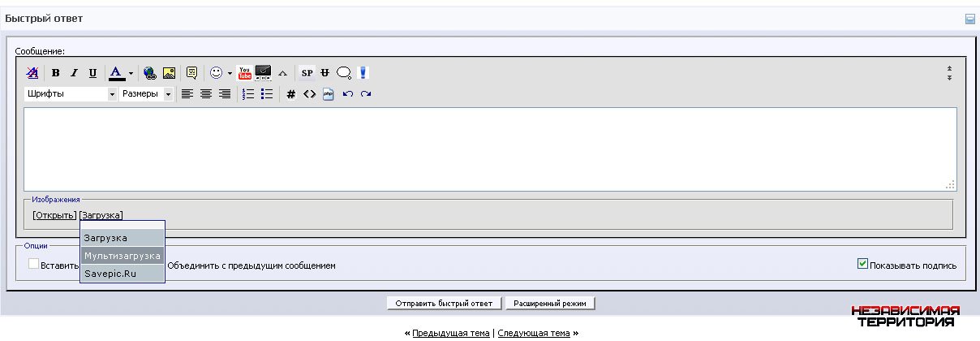Click the insert image icon

pos(169,73)
